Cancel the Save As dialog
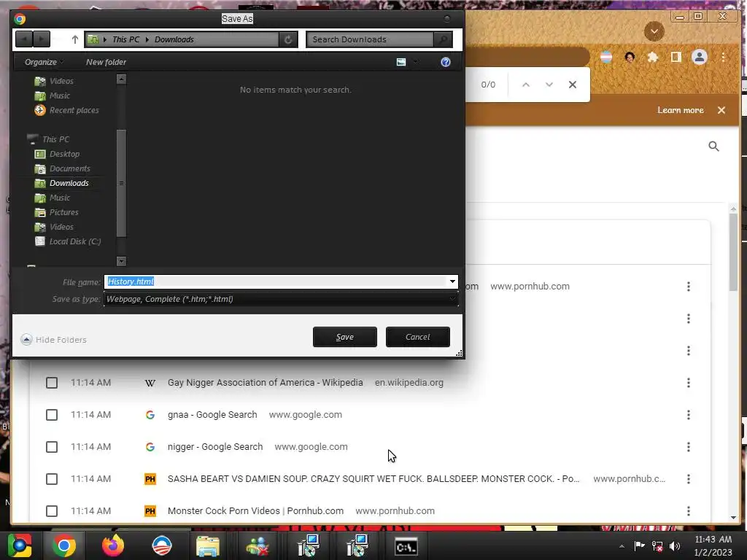The width and height of the screenshot is (747, 560). coord(418,337)
